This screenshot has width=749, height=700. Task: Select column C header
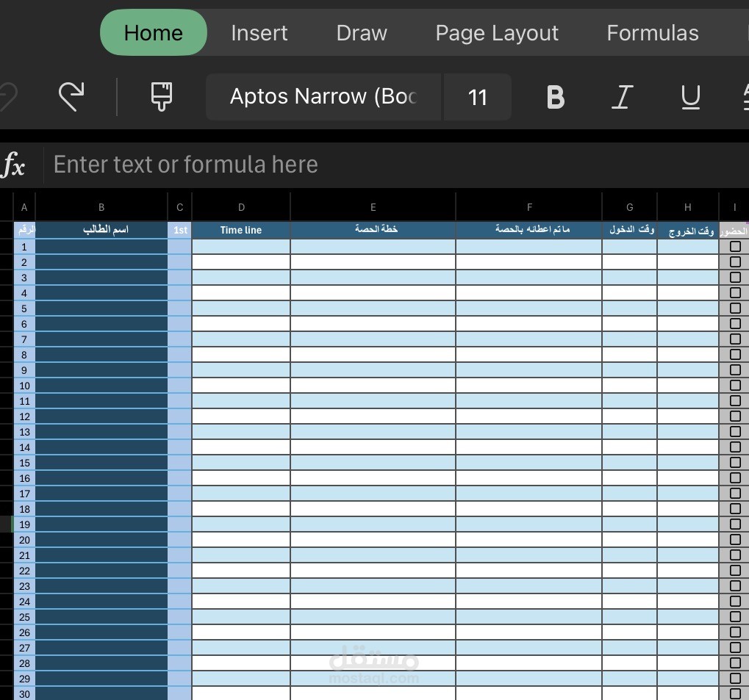coord(179,207)
